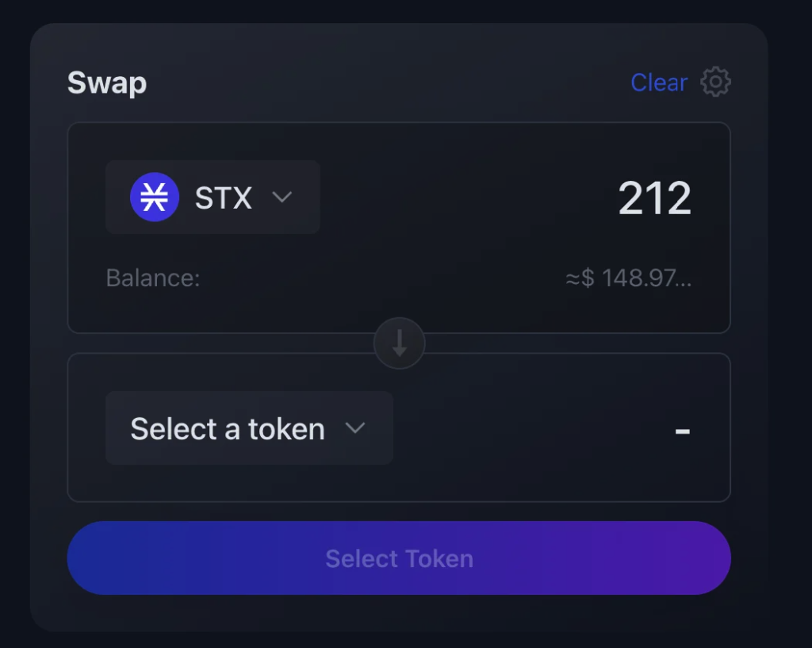Viewport: 812px width, 648px height.
Task: Click the 'Balance:' label
Action: [153, 278]
